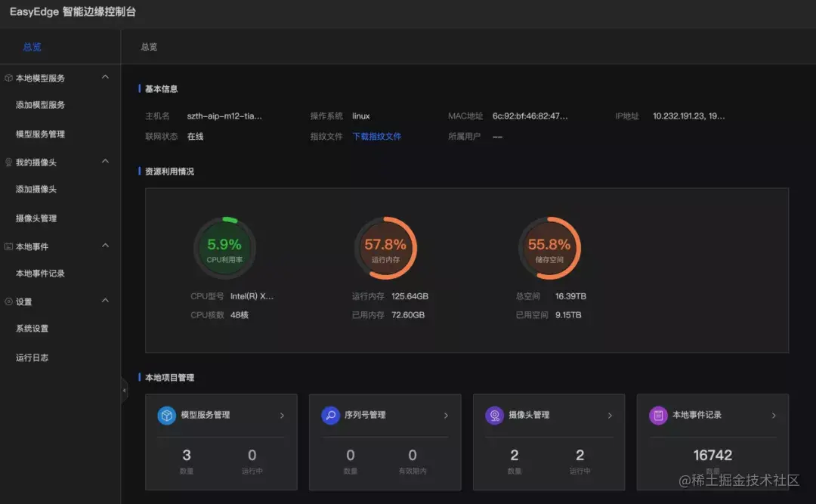816x504 pixels.
Task: Open 模型服务管理 card via its arrow
Action: [x=282, y=416]
